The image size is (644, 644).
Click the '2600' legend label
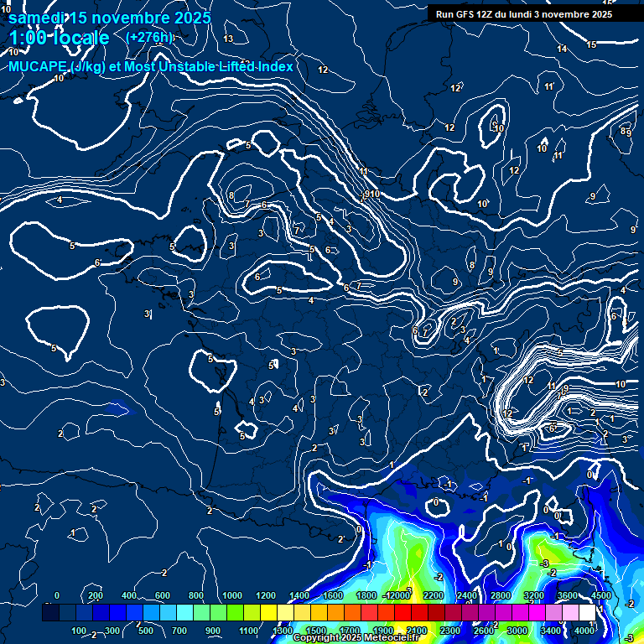tap(483, 631)
